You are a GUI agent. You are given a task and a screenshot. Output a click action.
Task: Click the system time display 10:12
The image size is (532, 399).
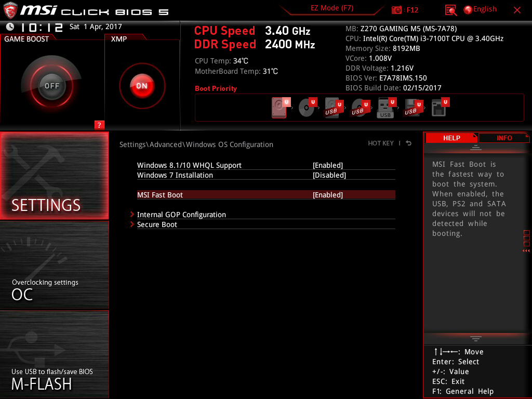pyautogui.click(x=42, y=28)
